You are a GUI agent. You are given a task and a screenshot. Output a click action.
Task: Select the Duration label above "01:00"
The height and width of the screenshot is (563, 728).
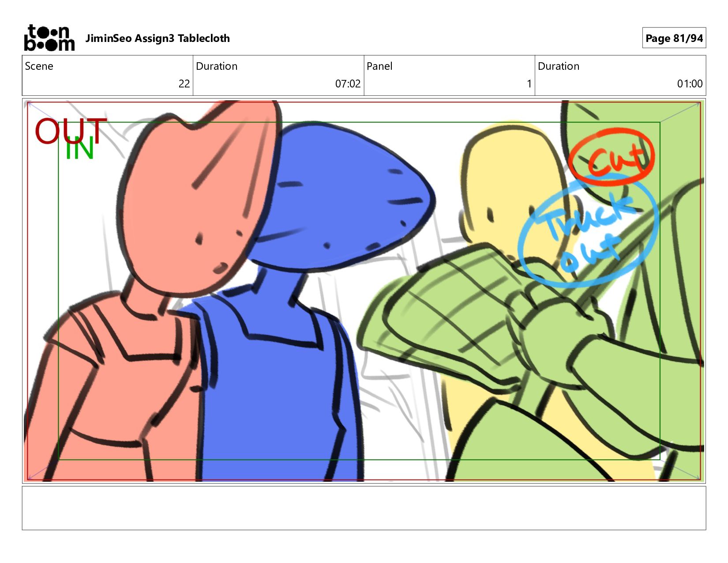(559, 66)
